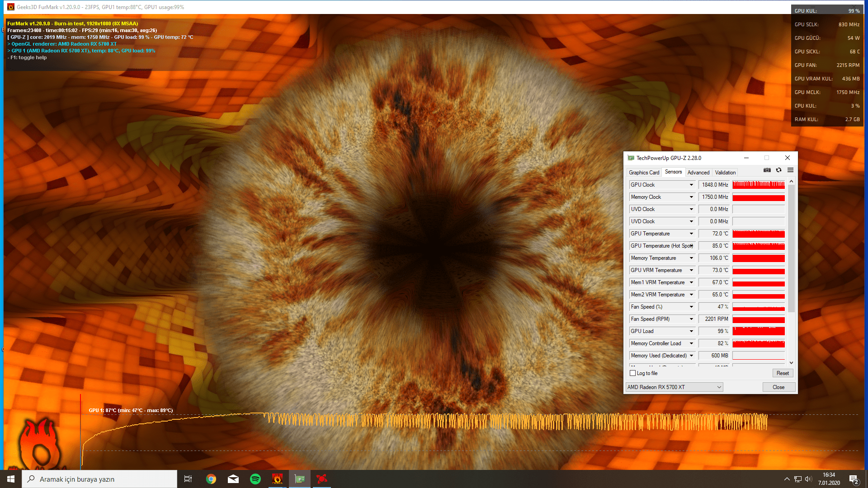Switch to the Graphics Card tab
Screen dimensions: 868x488
[x=644, y=173]
